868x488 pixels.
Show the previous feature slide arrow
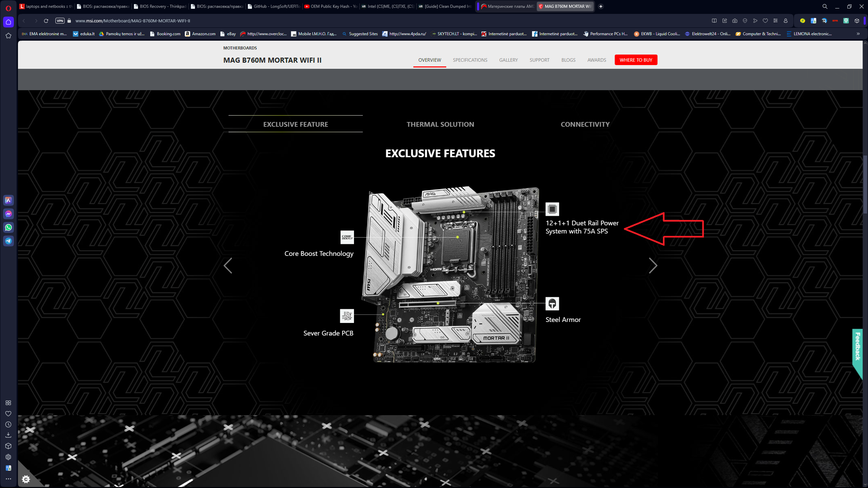[x=228, y=265]
